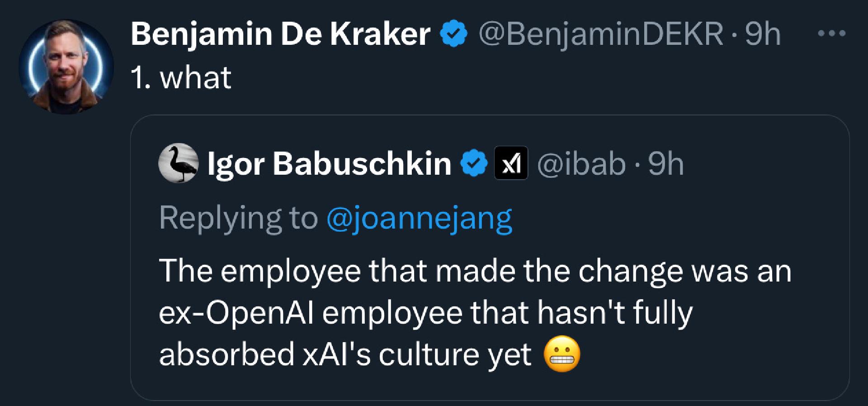Click the grimacing face emoji
This screenshot has height=406, width=868.
[562, 354]
